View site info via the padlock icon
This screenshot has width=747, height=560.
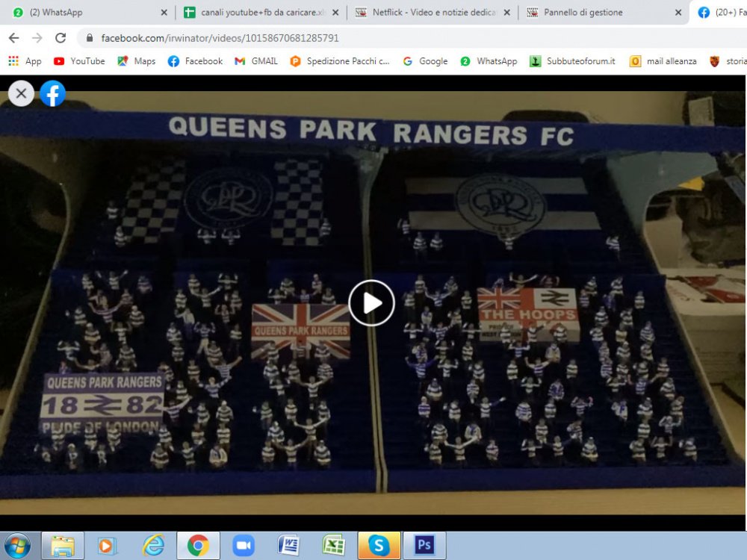[x=89, y=38]
